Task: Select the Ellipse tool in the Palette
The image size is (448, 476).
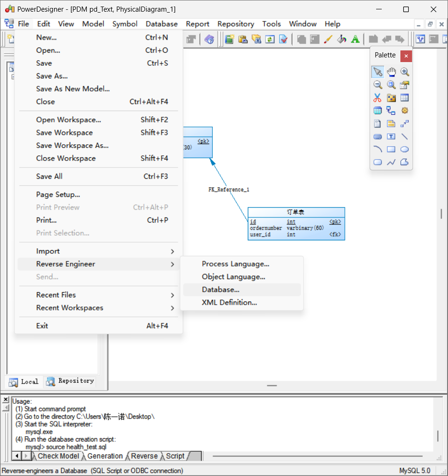Action: coord(405,149)
